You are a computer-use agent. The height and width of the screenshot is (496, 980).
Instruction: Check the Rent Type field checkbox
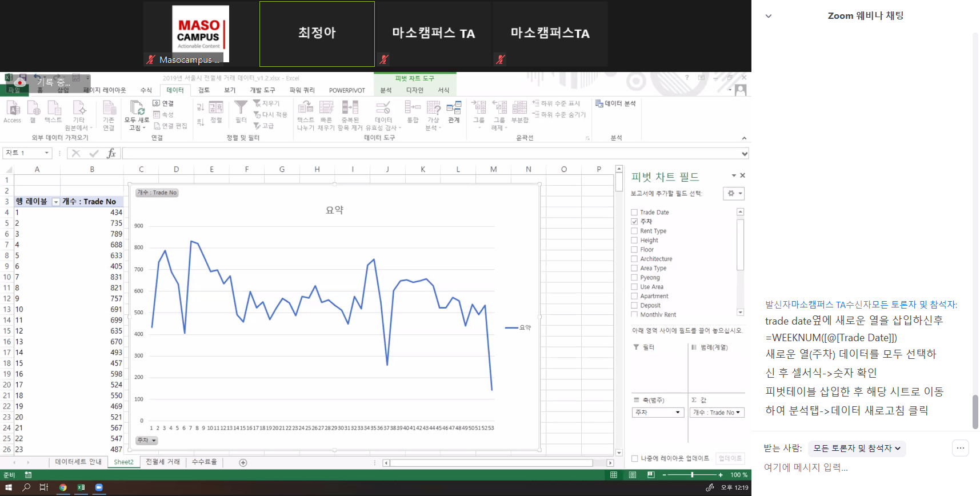(634, 231)
